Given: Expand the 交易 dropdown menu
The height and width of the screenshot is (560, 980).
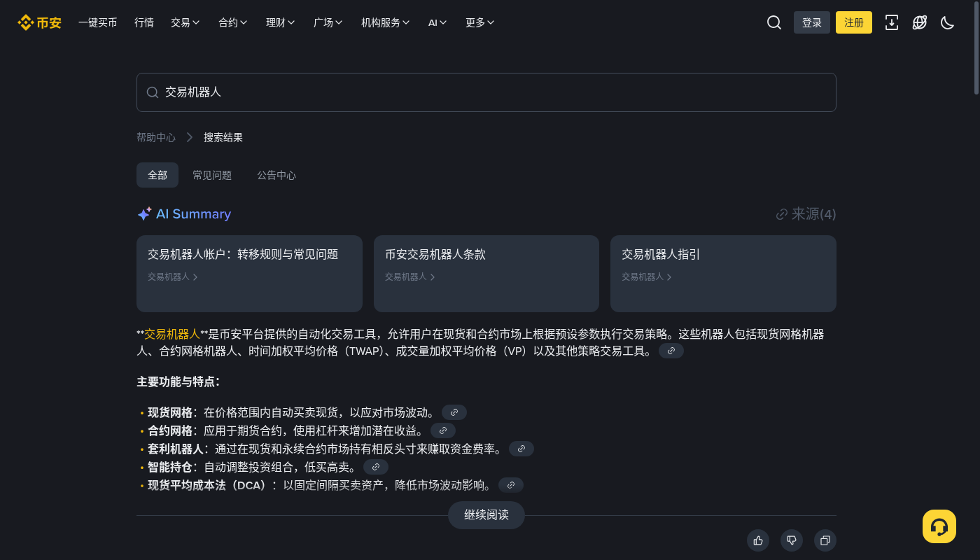Looking at the screenshot, I should point(185,22).
